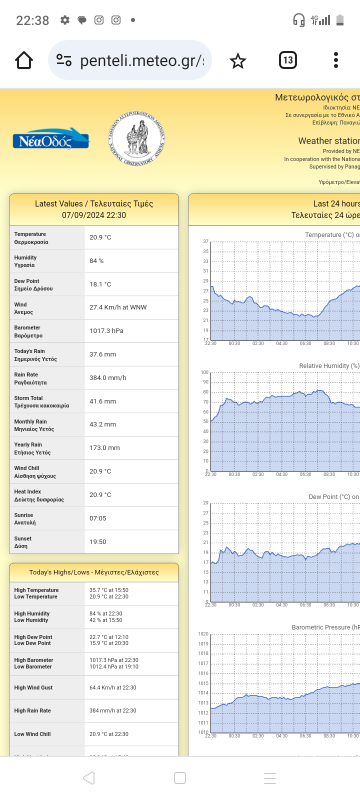The image size is (360, 800).
Task: Select the Weather station heading text
Action: 329,141
